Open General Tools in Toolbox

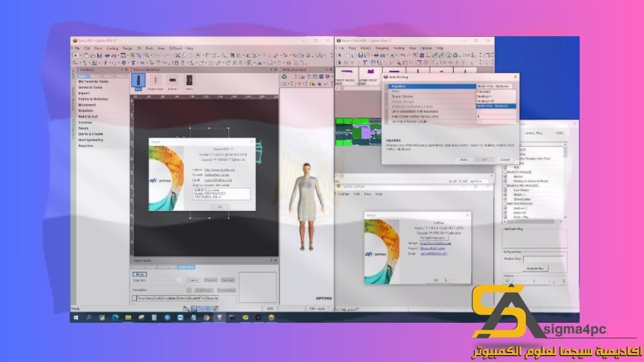[x=91, y=87]
